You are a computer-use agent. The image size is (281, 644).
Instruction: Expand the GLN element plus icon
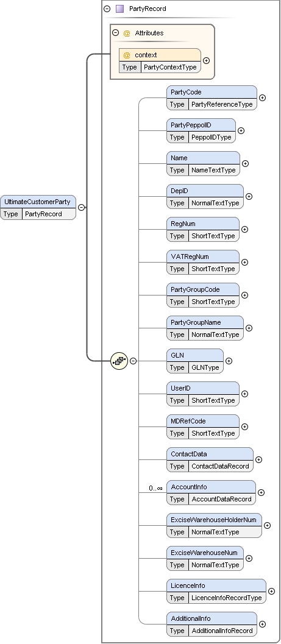tap(229, 361)
